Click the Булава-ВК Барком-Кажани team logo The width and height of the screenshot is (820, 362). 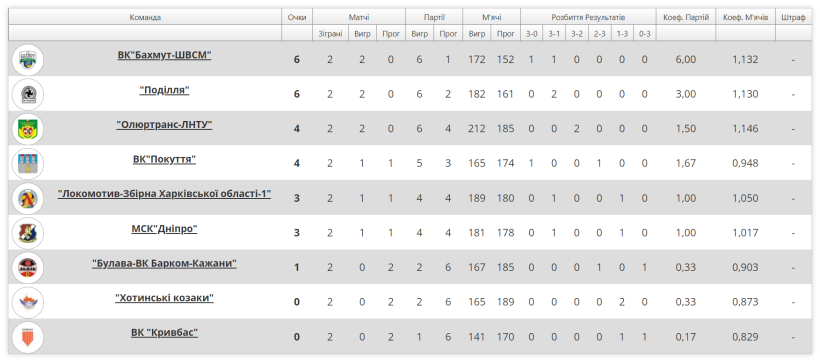click(28, 267)
